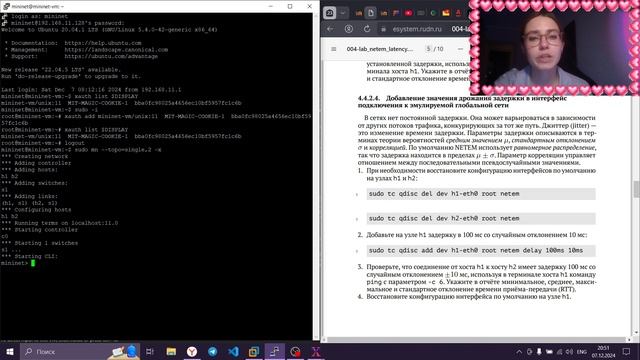Screen dimensions: 640x360
Task: Click the site lock icon in address bar
Action: pos(383,29)
